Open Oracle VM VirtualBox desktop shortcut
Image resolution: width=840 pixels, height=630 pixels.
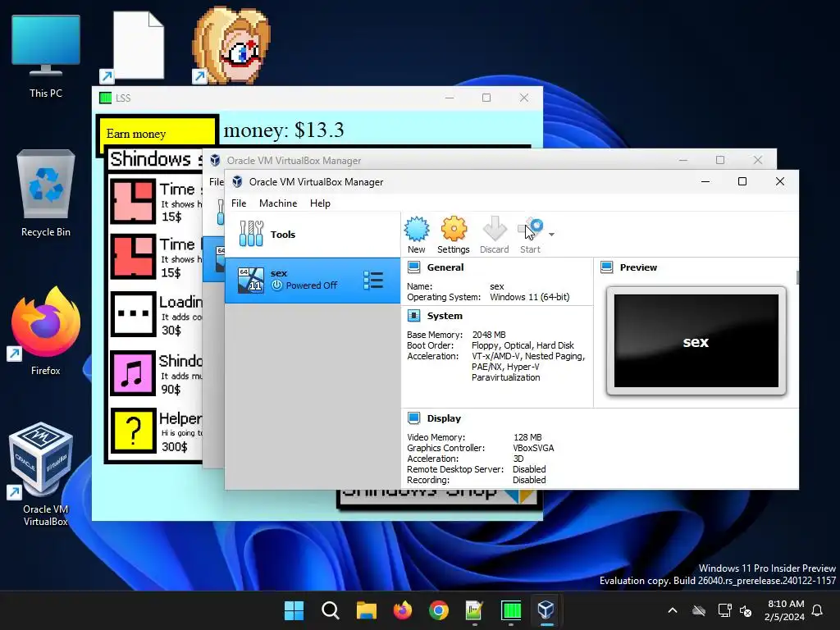pyautogui.click(x=42, y=473)
